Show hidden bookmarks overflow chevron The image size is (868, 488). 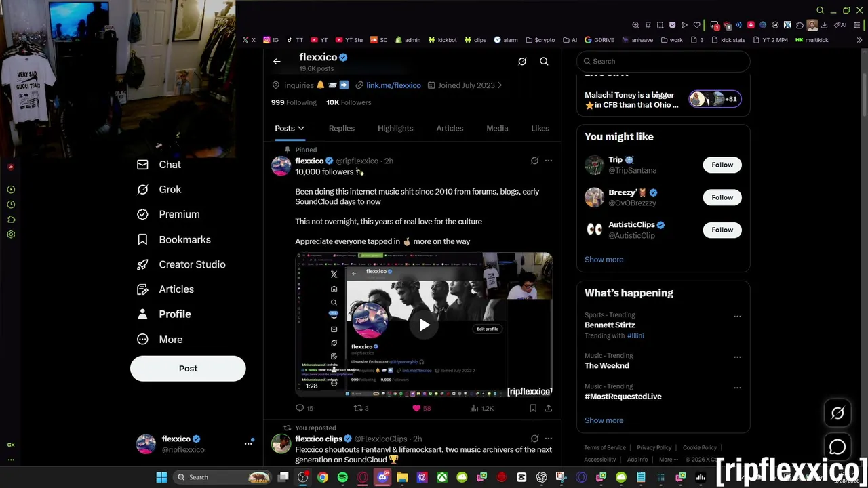860,40
